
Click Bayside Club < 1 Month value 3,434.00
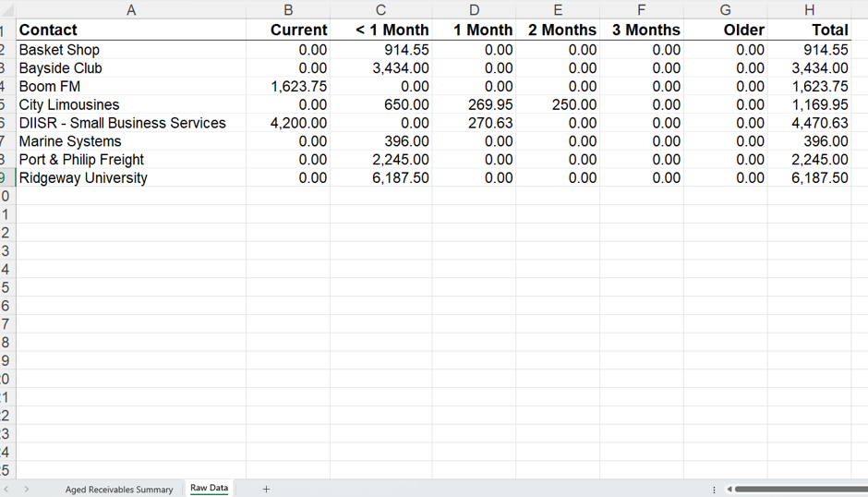click(x=380, y=68)
